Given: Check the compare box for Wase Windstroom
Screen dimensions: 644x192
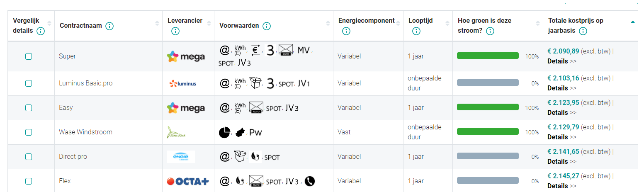Looking at the screenshot, I should pyautogui.click(x=29, y=132).
